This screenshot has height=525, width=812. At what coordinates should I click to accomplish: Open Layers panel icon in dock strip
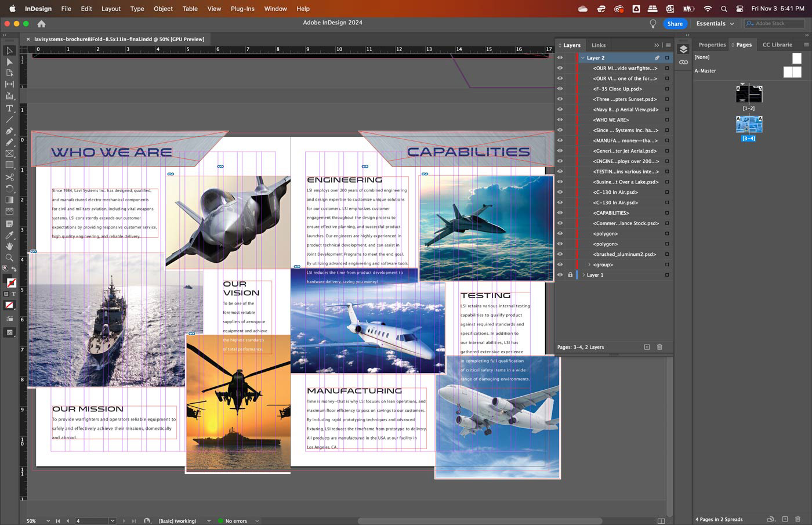pyautogui.click(x=683, y=49)
